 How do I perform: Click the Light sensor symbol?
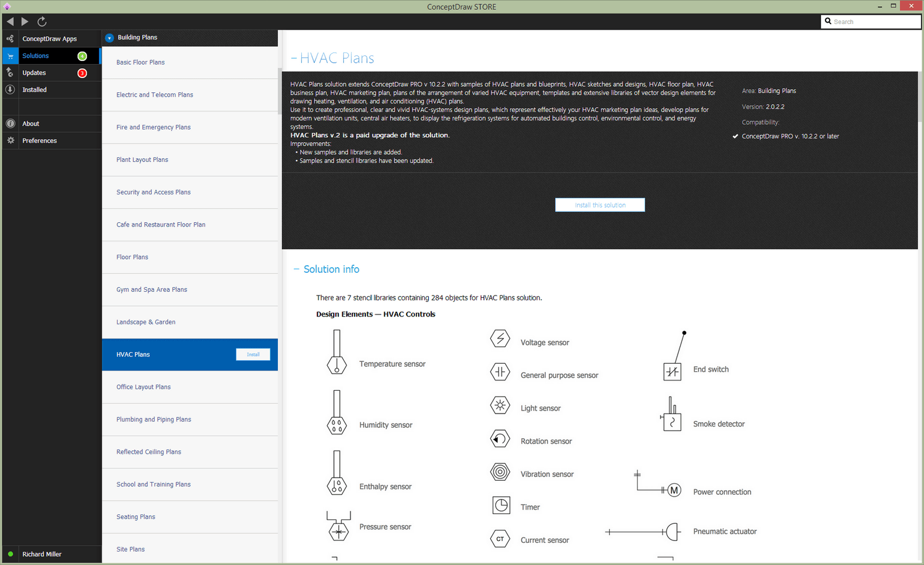[500, 405]
